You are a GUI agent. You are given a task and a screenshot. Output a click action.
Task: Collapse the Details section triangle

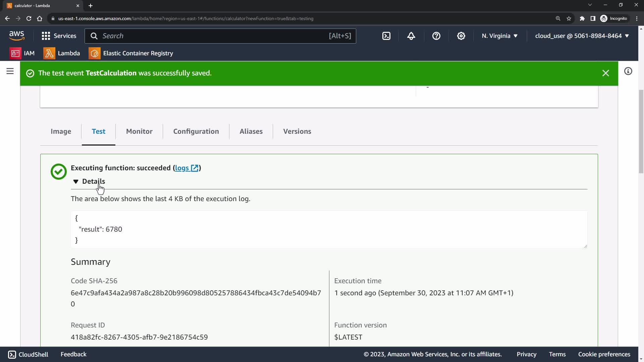76,181
